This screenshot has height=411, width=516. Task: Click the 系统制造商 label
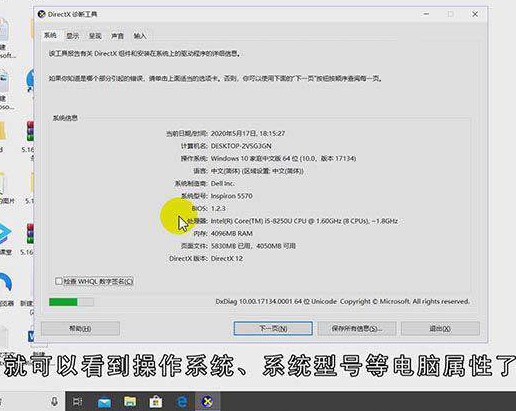(191, 183)
